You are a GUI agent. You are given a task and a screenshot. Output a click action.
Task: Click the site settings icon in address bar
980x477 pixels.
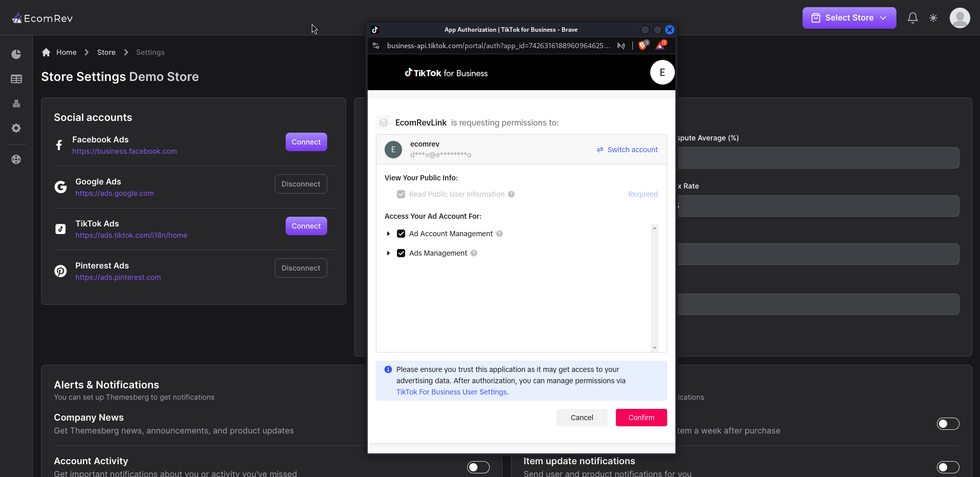point(376,46)
